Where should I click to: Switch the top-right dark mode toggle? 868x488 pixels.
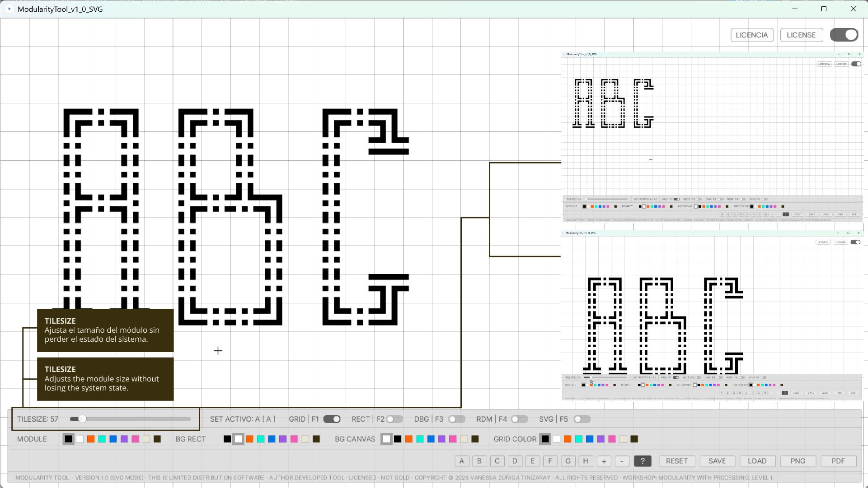844,35
